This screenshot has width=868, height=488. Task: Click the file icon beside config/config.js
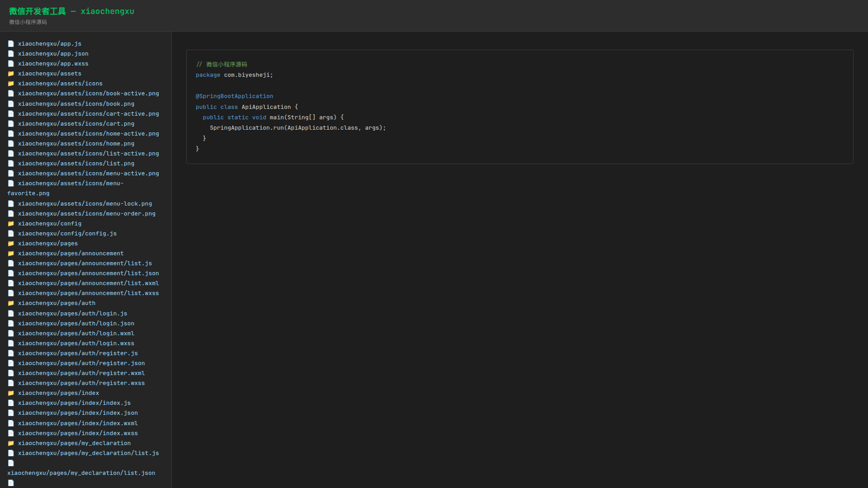point(11,234)
